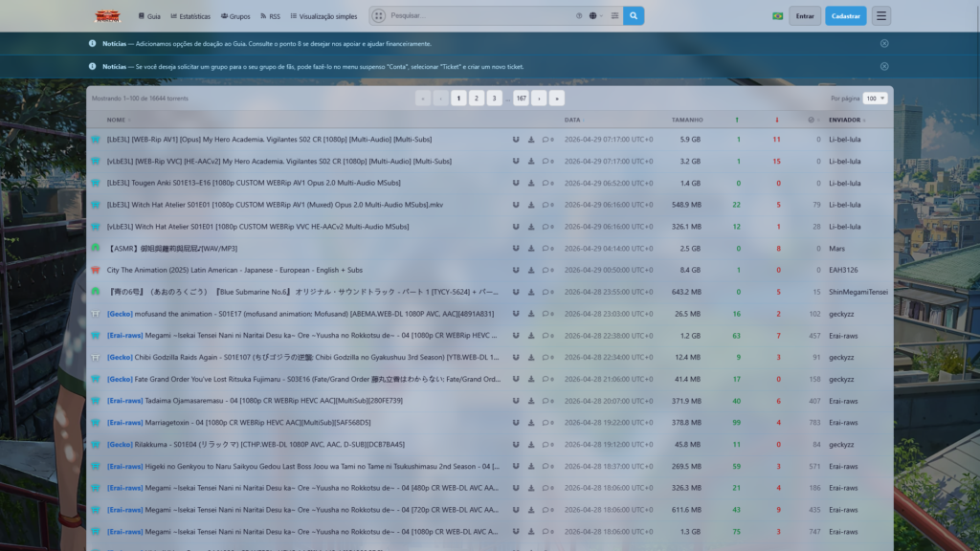Click the Brazilian flag language icon
This screenshot has height=551, width=980.
pyautogui.click(x=777, y=16)
